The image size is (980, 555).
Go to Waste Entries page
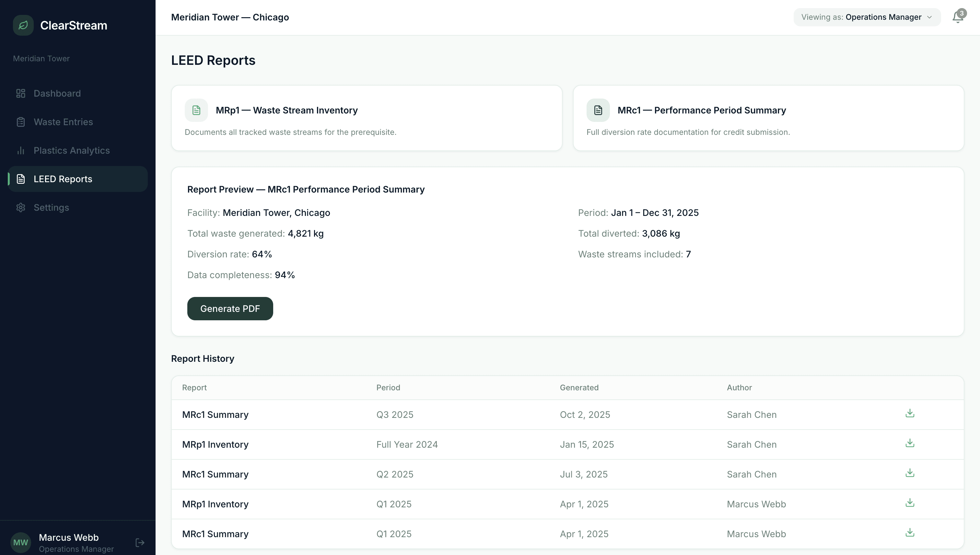(63, 122)
